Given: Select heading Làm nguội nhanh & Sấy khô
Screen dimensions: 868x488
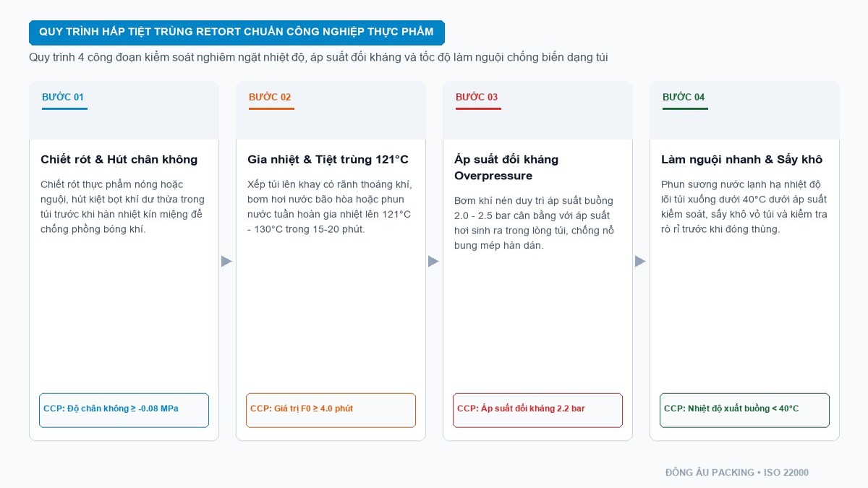Looking at the screenshot, I should tap(741, 160).
